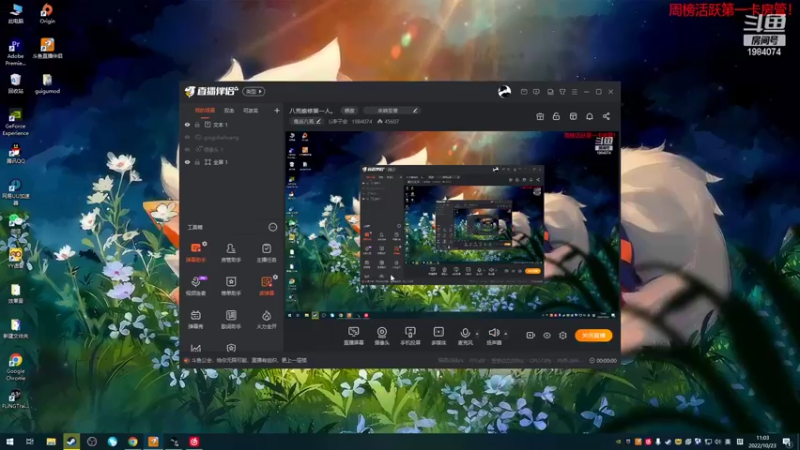
Task: Expand the microphone options arrow
Action: coord(477,334)
